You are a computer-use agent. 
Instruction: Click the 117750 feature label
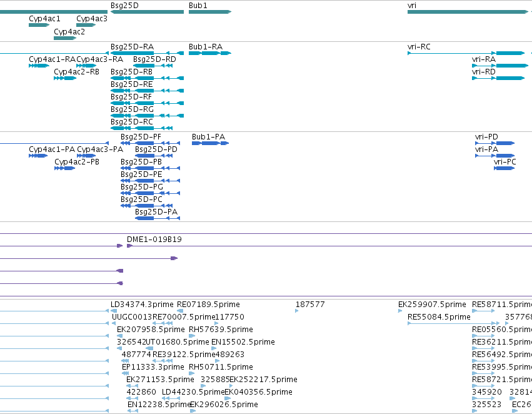coord(229,317)
